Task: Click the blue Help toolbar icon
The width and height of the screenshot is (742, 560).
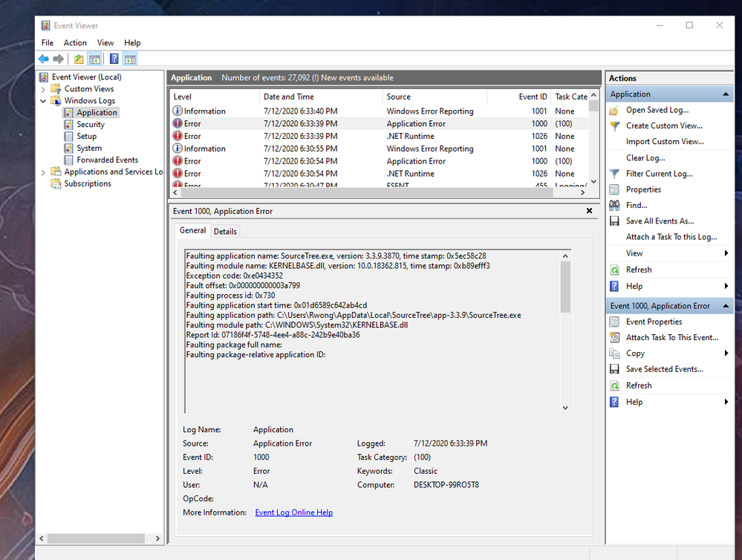Action: (114, 59)
